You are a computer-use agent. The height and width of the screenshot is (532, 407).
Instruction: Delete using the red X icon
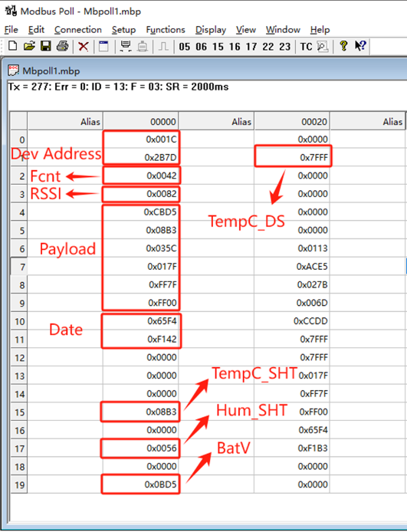[x=83, y=46]
